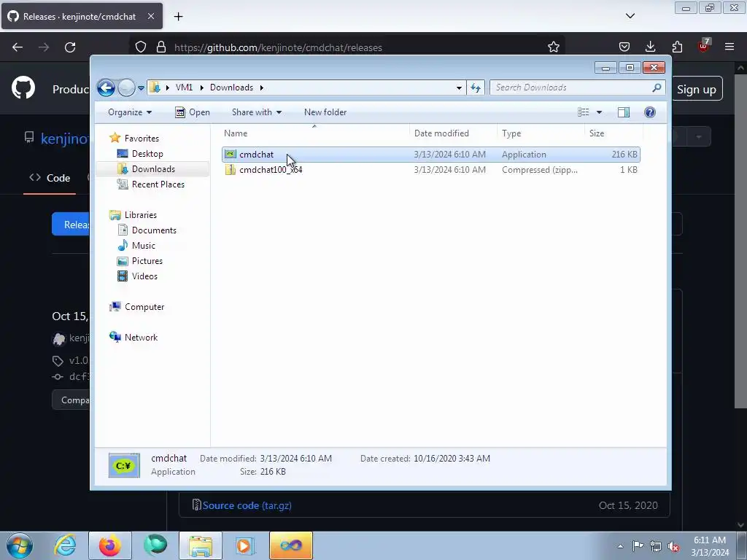Click Firefox browser back button
The image size is (747, 560).
point(18,47)
